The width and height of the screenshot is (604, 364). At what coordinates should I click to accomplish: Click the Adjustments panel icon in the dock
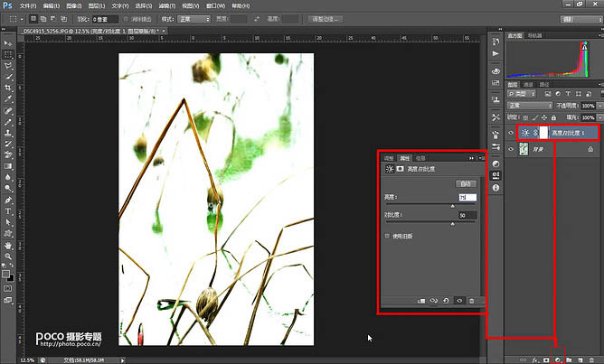click(x=495, y=163)
